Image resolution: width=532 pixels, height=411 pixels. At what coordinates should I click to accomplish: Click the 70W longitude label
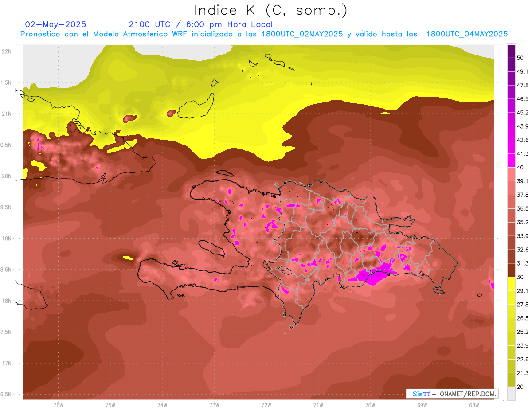point(370,405)
